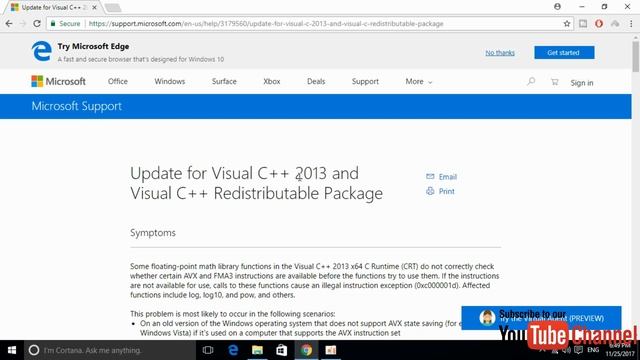Open the Opera extension icon in toolbar
This screenshot has height=360, width=640.
coord(599,24)
